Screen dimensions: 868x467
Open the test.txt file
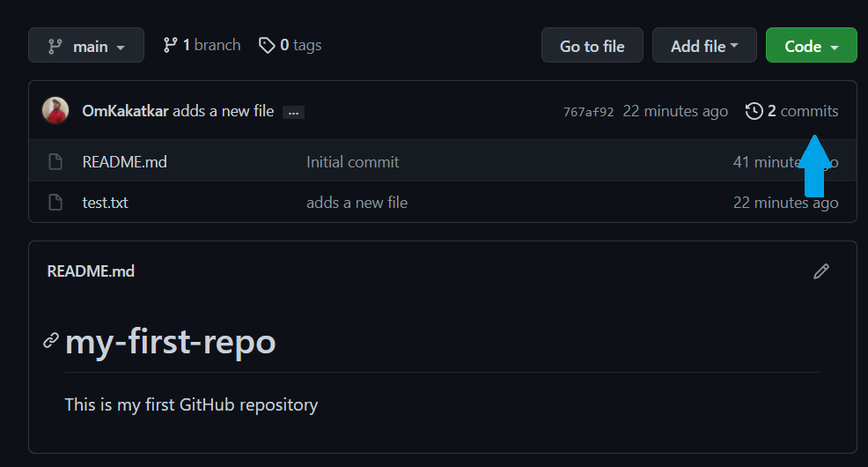click(105, 203)
